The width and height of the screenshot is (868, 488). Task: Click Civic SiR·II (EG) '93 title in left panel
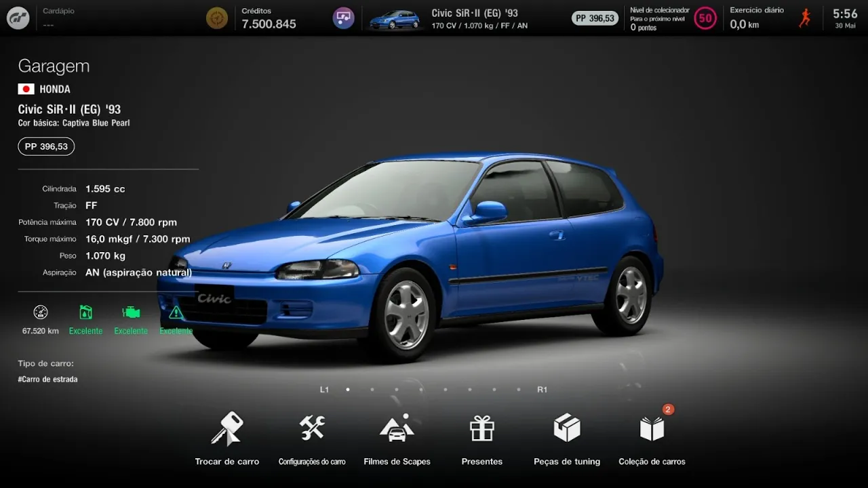[x=69, y=110]
